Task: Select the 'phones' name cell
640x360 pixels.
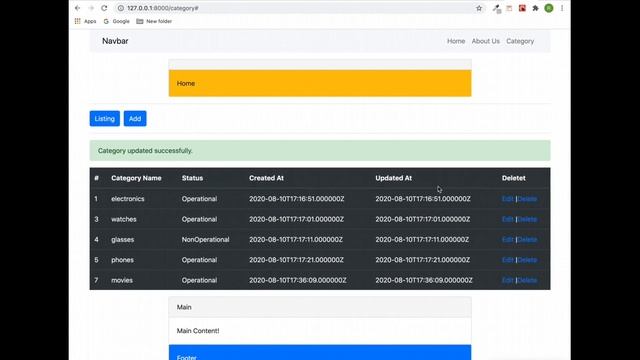Action: [122, 260]
